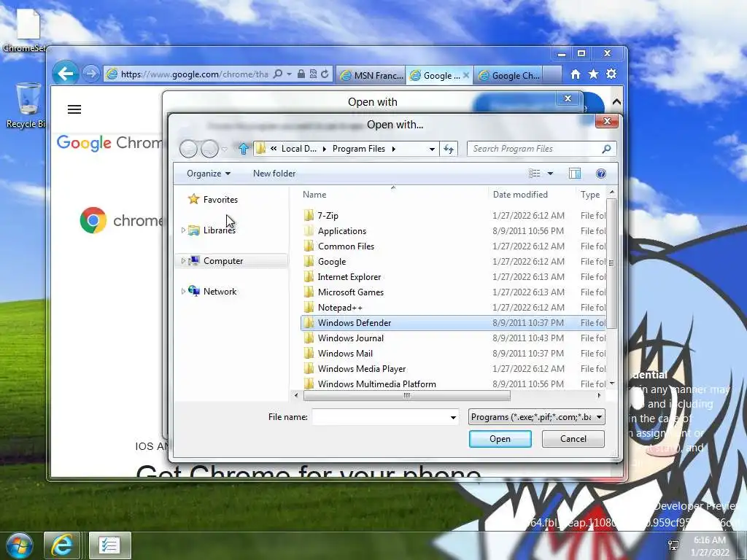Viewport: 747px width, 560px height.
Task: Open the dialog help icon
Action: pyautogui.click(x=601, y=174)
